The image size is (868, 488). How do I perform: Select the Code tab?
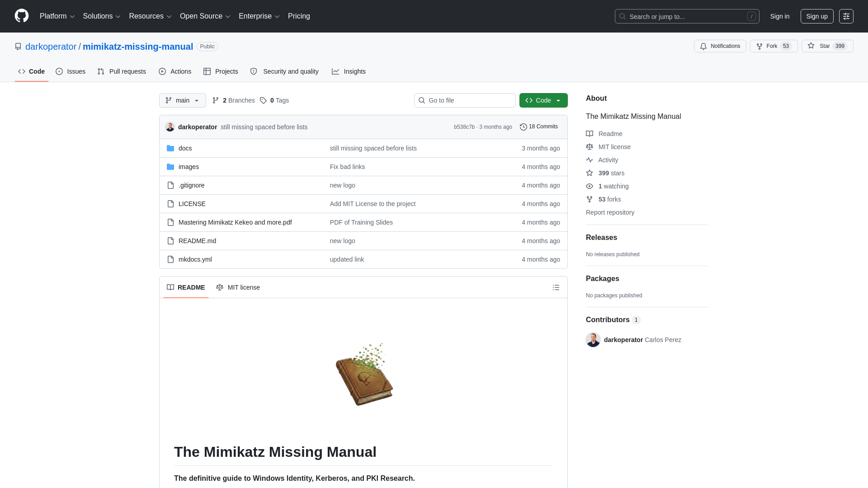pos(32,71)
